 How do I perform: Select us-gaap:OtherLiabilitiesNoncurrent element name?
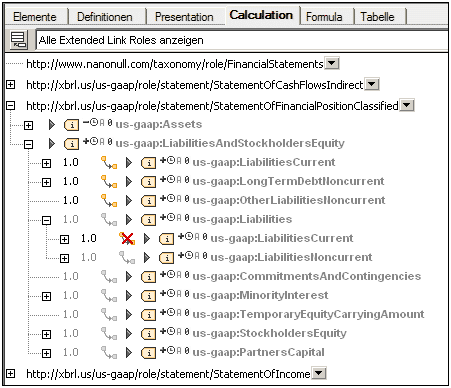[x=289, y=200]
